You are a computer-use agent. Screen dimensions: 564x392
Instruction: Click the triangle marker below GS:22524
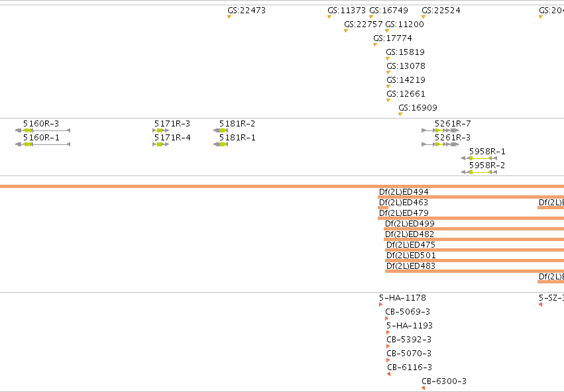point(423,17)
